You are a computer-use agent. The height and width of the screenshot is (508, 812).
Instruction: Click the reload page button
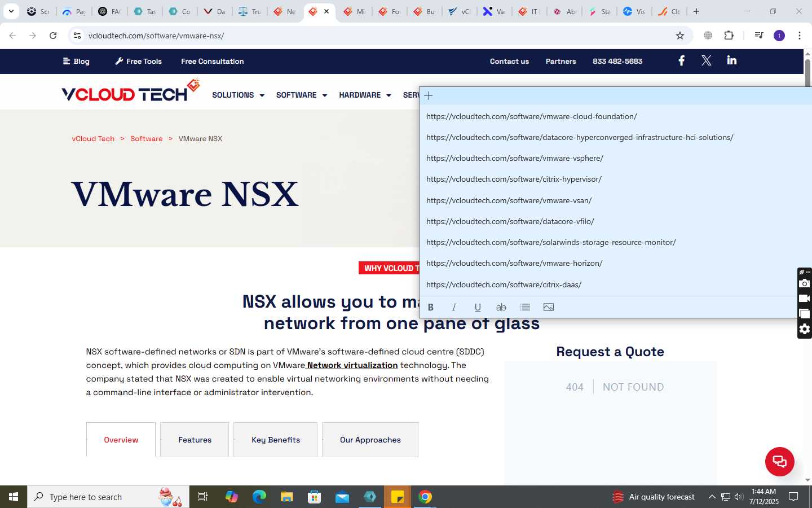53,36
